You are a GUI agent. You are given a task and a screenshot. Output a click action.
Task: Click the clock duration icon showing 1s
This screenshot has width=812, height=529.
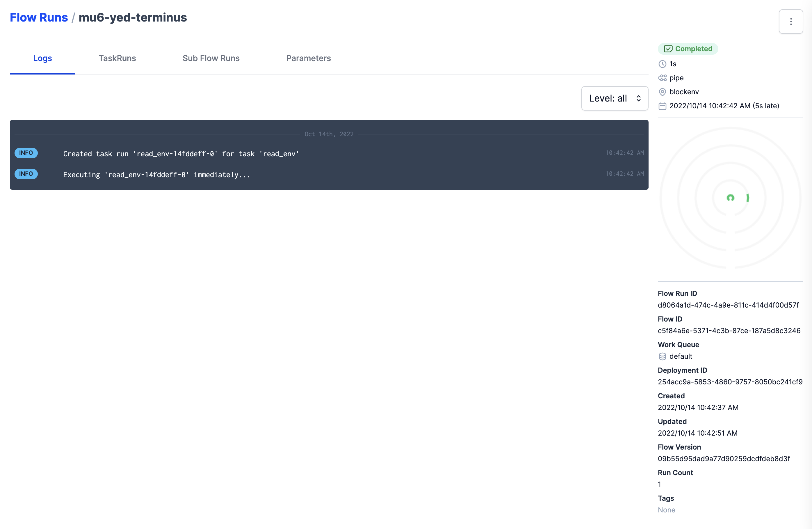click(662, 64)
